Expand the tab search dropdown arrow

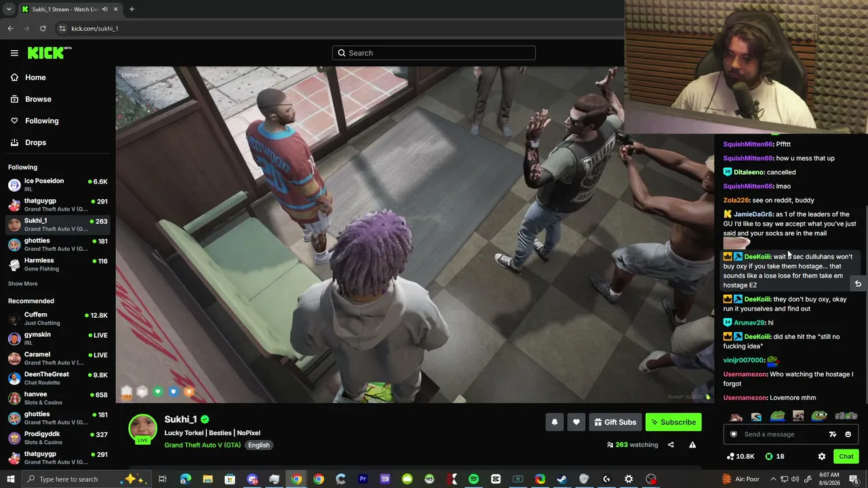(9, 9)
